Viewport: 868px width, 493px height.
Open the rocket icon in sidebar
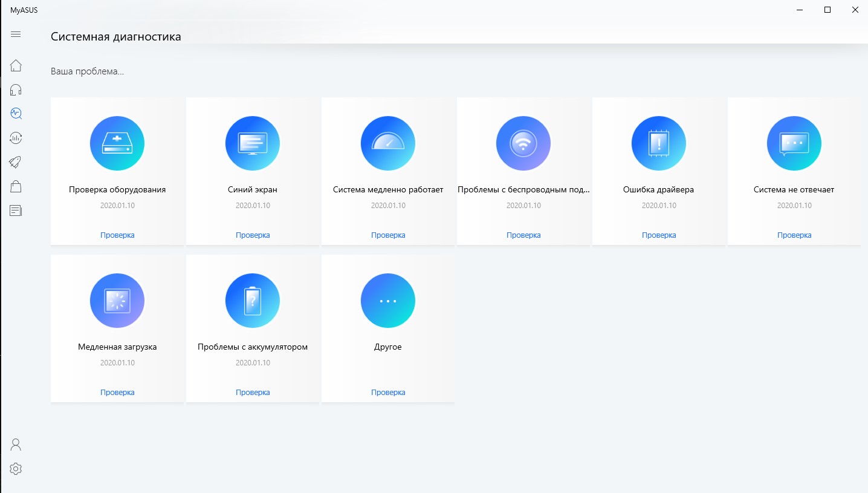(16, 162)
